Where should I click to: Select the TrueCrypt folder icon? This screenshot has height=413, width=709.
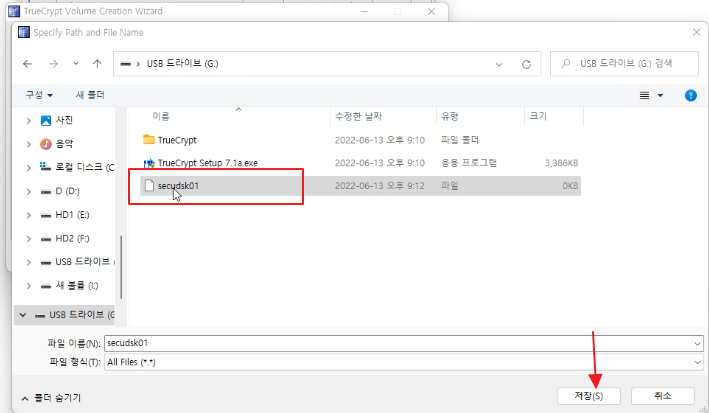[x=149, y=139]
